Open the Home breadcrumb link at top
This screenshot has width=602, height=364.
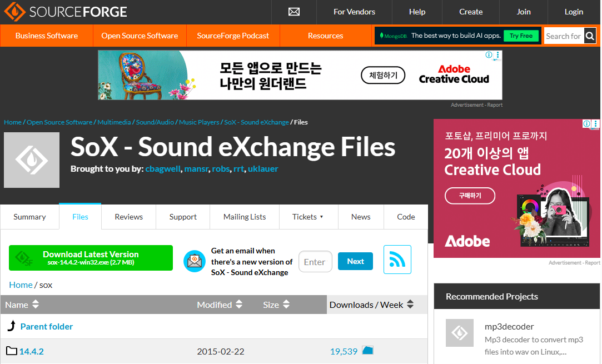click(13, 122)
